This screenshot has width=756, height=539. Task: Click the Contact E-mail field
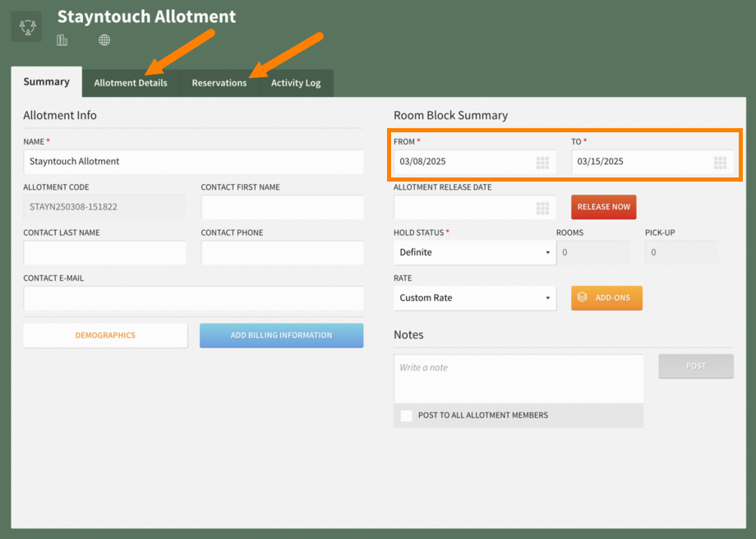pos(193,298)
